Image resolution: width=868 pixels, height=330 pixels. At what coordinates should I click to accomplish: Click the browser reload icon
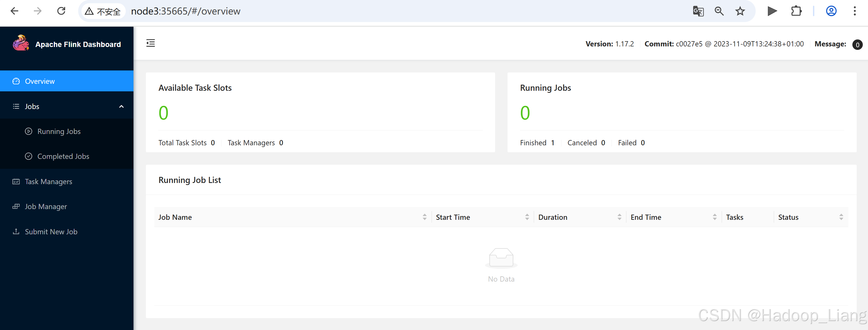click(x=61, y=11)
